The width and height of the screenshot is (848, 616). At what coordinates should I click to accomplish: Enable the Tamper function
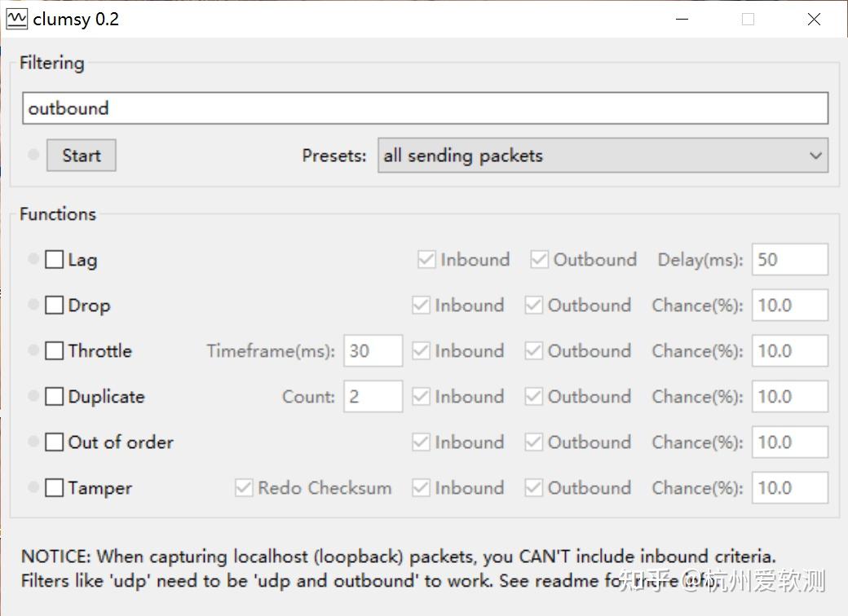(x=54, y=487)
